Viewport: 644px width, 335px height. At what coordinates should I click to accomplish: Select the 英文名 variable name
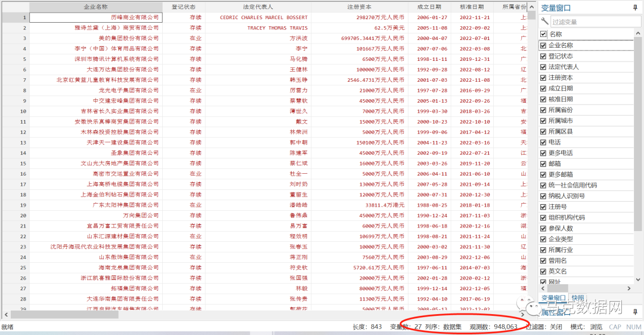[x=558, y=271]
